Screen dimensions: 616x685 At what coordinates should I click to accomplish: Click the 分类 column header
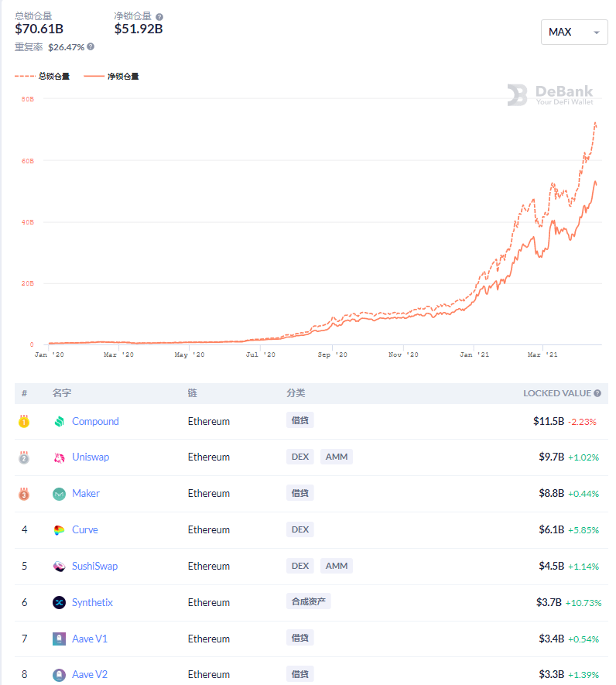coord(296,392)
